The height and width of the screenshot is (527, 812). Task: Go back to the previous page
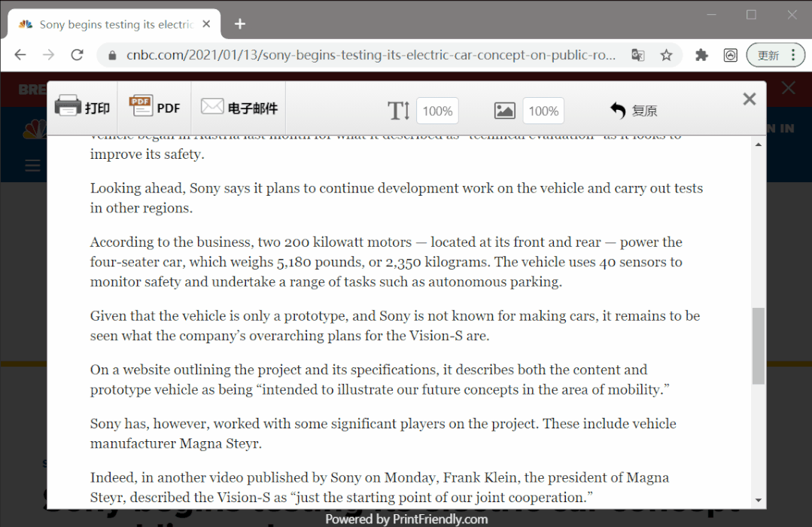(x=20, y=55)
